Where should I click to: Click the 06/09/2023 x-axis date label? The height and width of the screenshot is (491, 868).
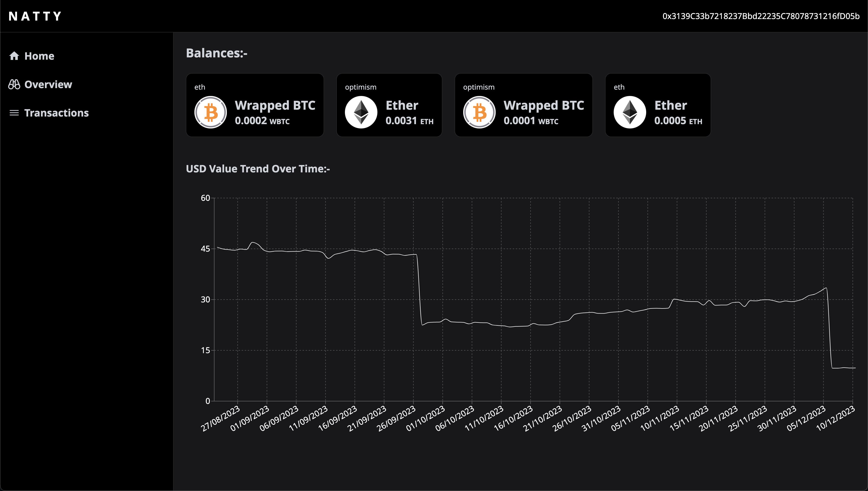pyautogui.click(x=279, y=418)
